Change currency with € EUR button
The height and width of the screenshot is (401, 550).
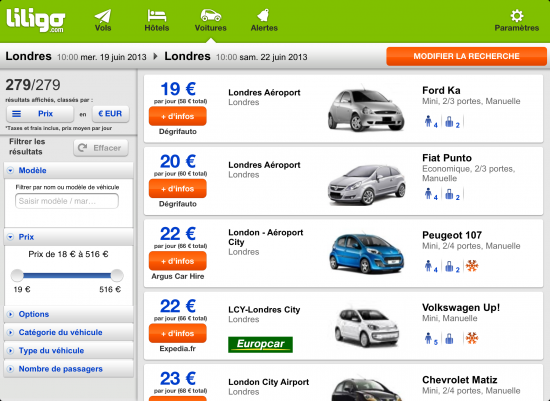click(x=110, y=114)
